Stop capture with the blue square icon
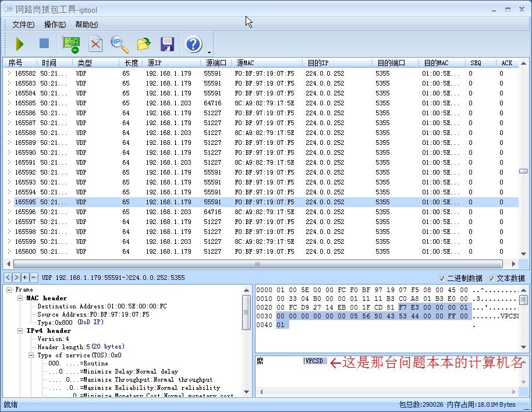The width and height of the screenshot is (532, 412). tap(44, 44)
